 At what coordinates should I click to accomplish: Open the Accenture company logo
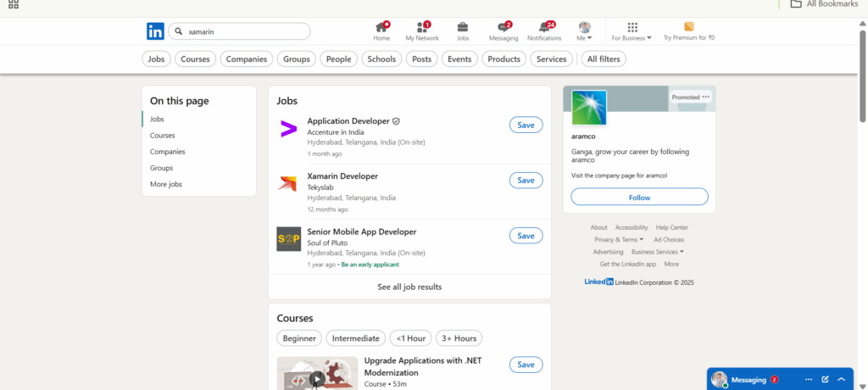click(x=288, y=130)
